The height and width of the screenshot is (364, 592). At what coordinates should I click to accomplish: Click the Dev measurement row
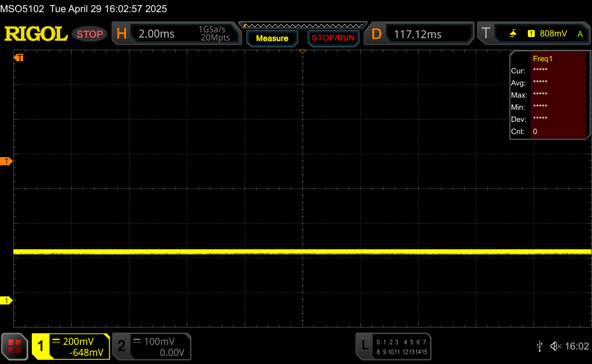pyautogui.click(x=548, y=119)
